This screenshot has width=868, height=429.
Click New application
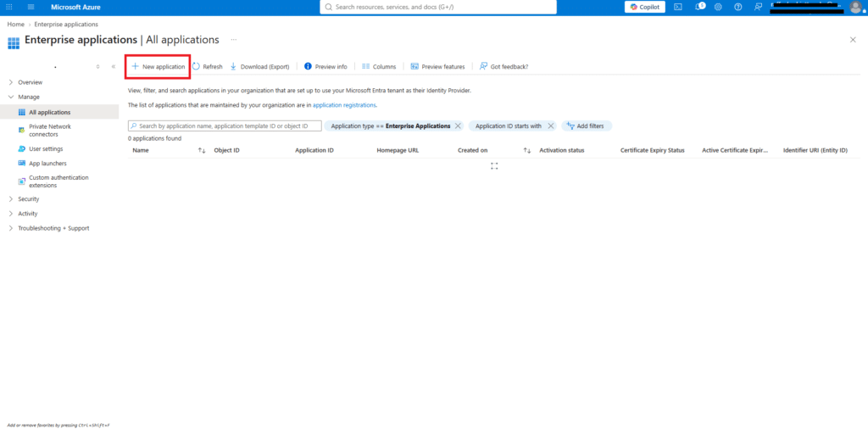pyautogui.click(x=159, y=66)
